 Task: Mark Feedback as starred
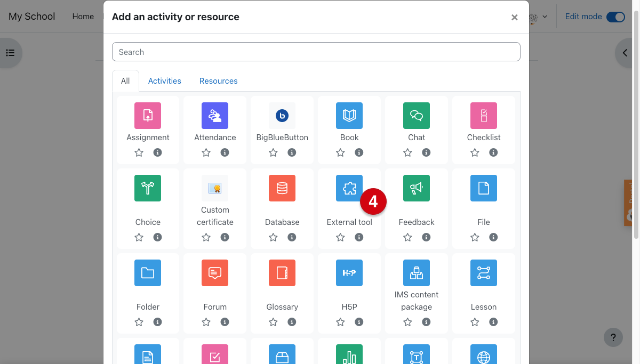(x=407, y=237)
